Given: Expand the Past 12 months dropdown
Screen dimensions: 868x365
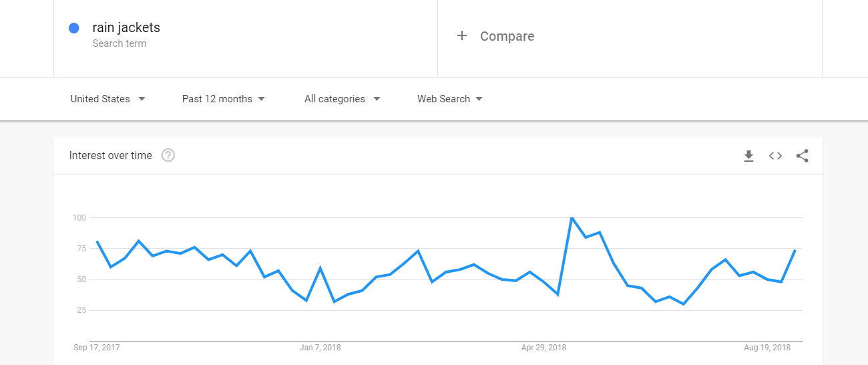Looking at the screenshot, I should 224,99.
